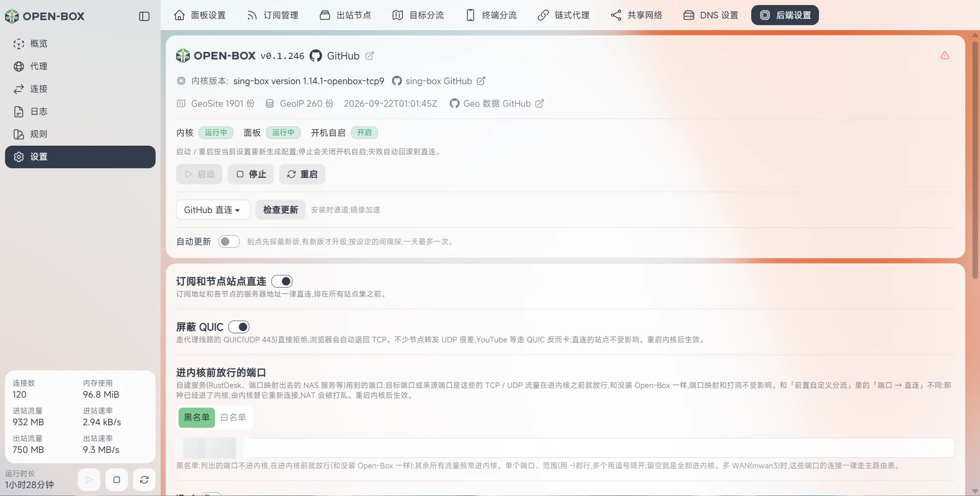The height and width of the screenshot is (496, 980).
Task: Click the GeoIP database icon
Action: click(269, 103)
